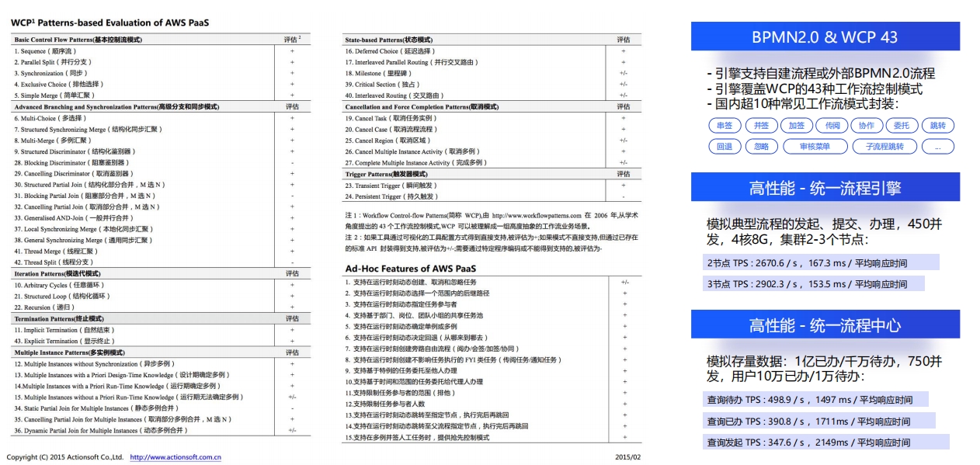Click the "2015/02" date in the footer

(x=628, y=457)
